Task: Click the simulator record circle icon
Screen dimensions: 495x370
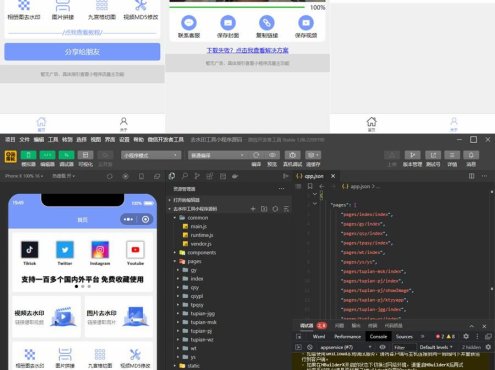Action: 126,176
